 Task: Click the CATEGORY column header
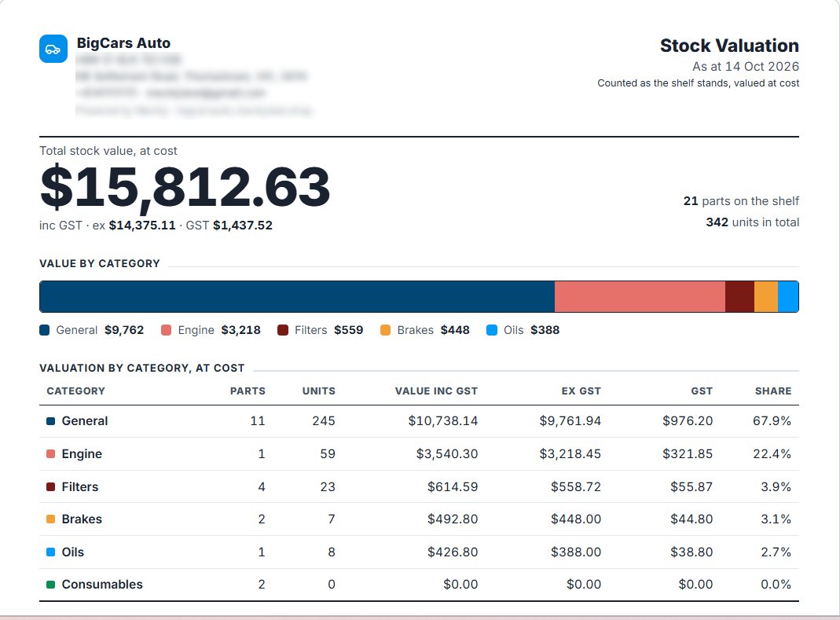point(76,391)
